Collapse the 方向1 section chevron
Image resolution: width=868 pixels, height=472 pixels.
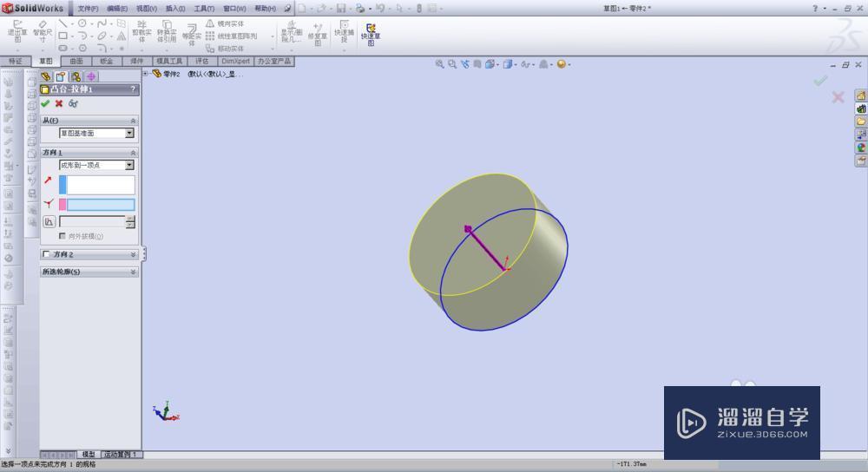[x=133, y=152]
